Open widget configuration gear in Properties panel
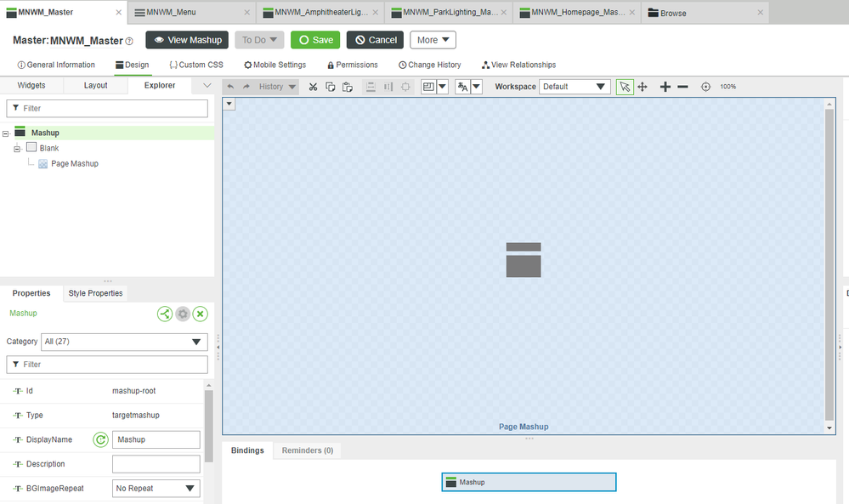Viewport: 849px width, 504px height. coord(182,314)
